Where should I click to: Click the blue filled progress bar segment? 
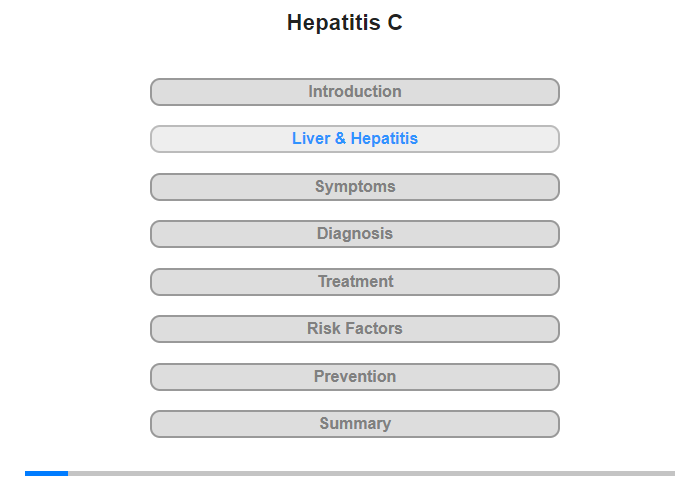(x=46, y=473)
